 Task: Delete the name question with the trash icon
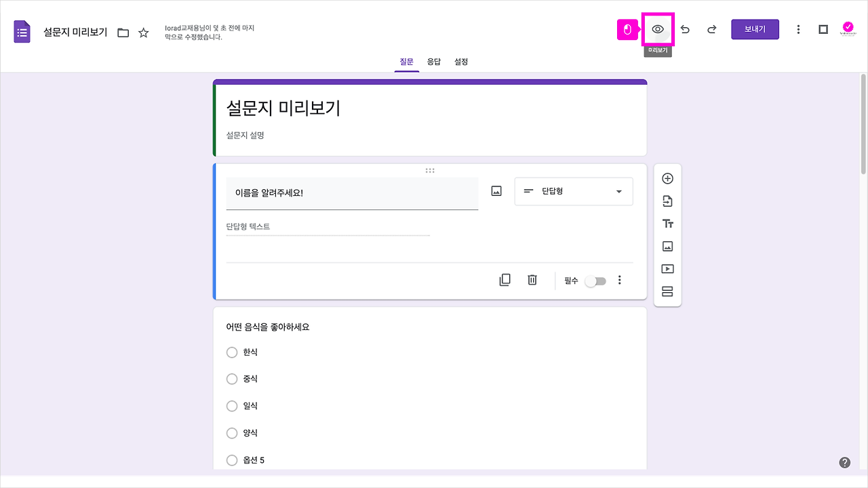point(532,279)
